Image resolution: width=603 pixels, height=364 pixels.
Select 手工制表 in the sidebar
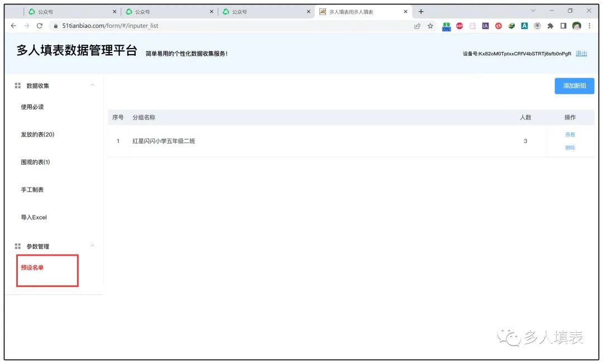point(32,189)
